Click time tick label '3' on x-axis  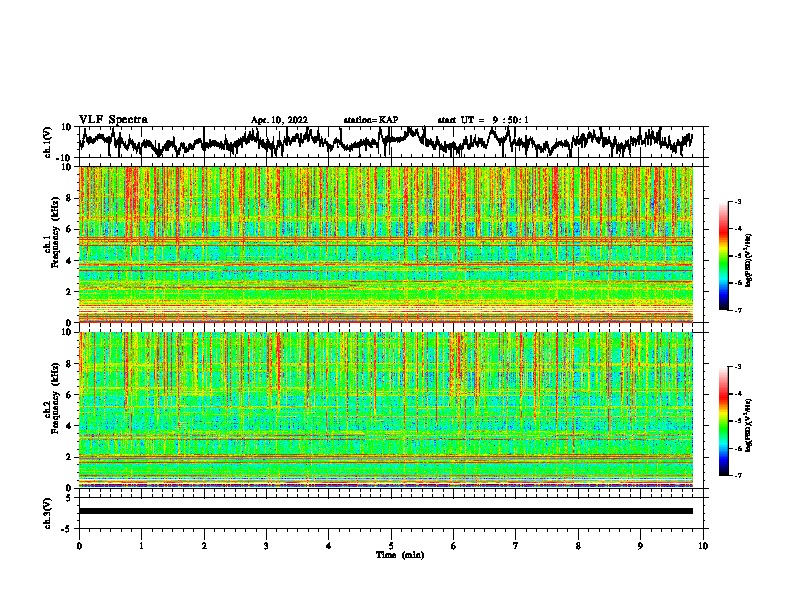point(266,546)
